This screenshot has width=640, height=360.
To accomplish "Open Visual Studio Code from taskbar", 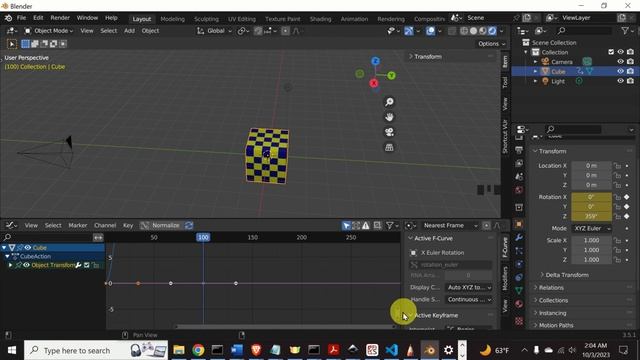I will coord(391,350).
